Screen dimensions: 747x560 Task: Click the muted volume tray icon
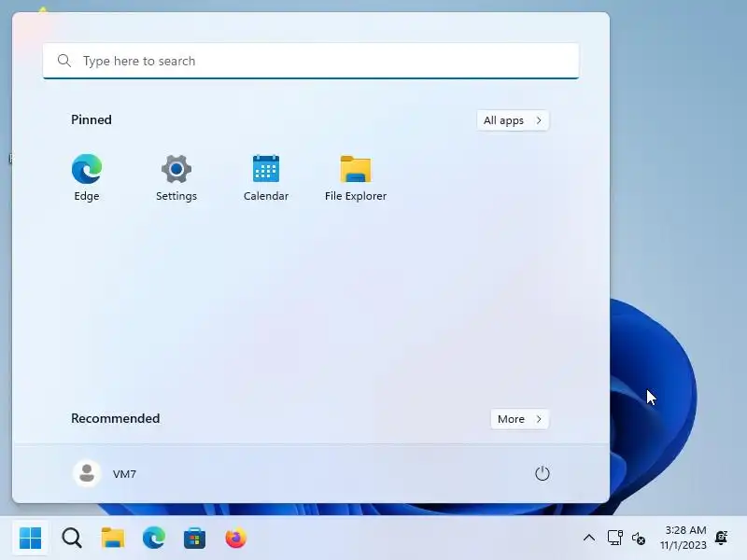point(639,539)
